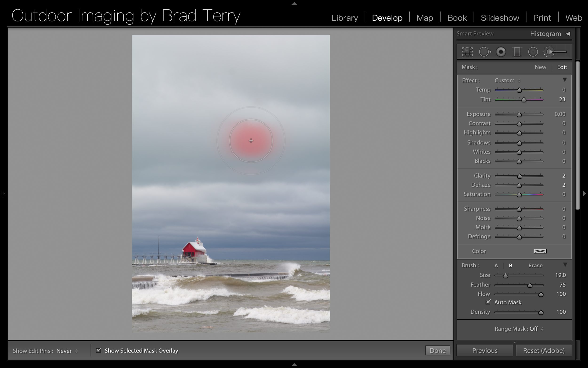Select the Spot Removal tool
This screenshot has width=588, height=368.
point(485,52)
